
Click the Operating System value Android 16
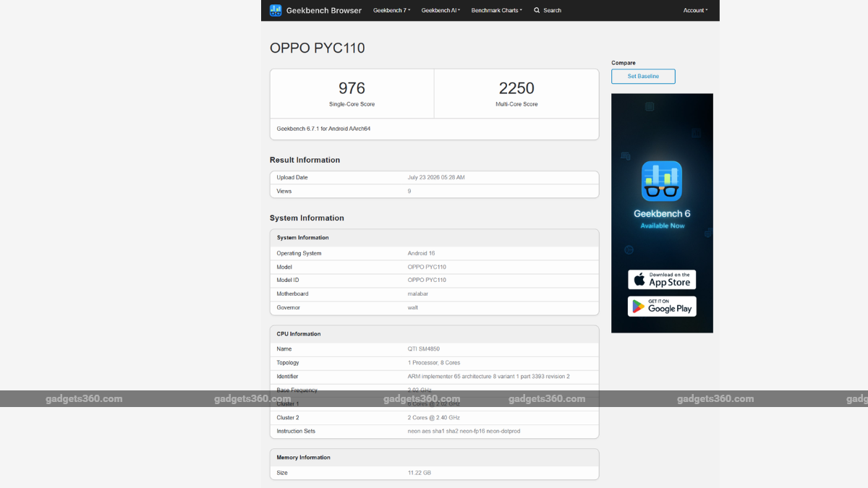(x=422, y=253)
